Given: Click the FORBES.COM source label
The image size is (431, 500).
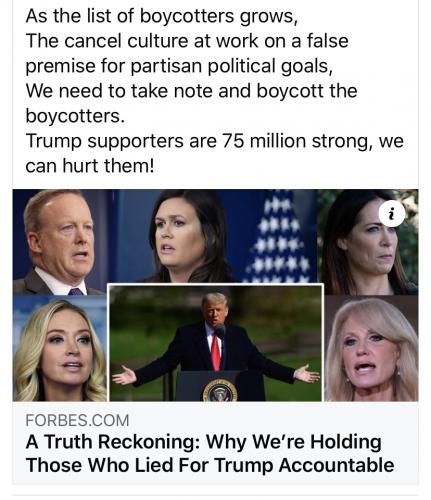Looking at the screenshot, I should 77,420.
